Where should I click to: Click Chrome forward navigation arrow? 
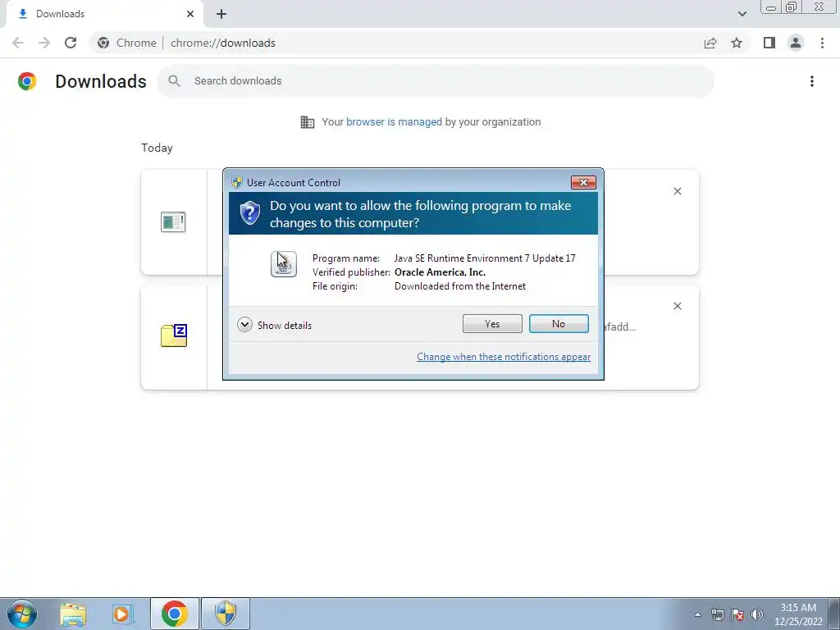[x=44, y=43]
